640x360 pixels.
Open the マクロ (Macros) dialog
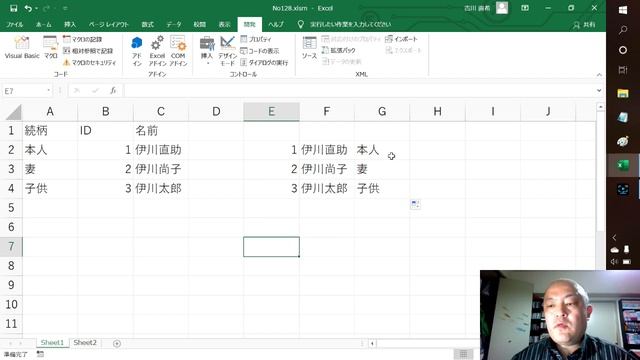[x=51, y=48]
